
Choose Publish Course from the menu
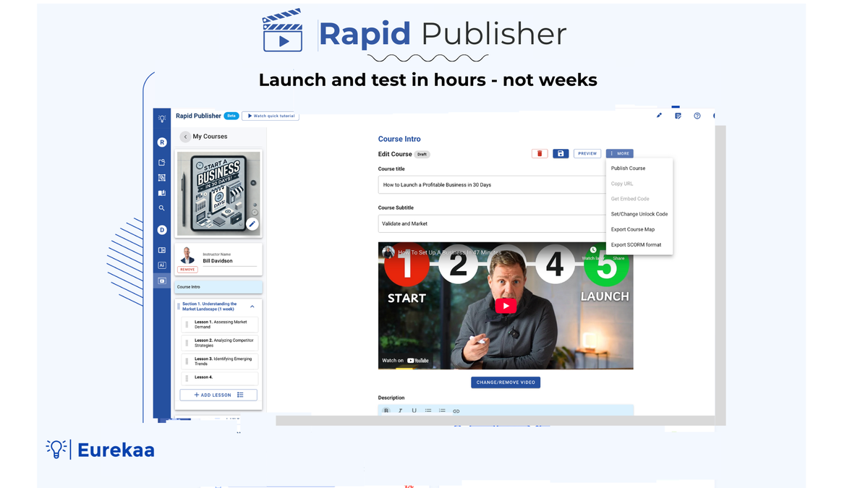[x=629, y=168]
